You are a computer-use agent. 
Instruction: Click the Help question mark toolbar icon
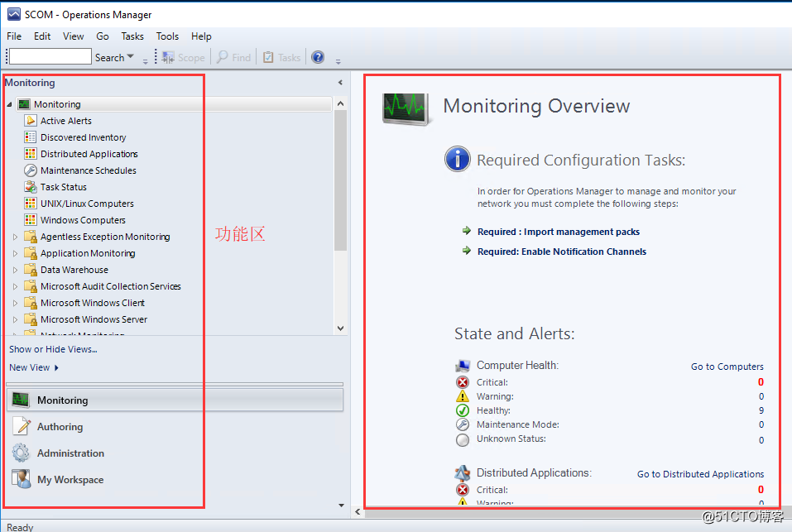(x=318, y=57)
